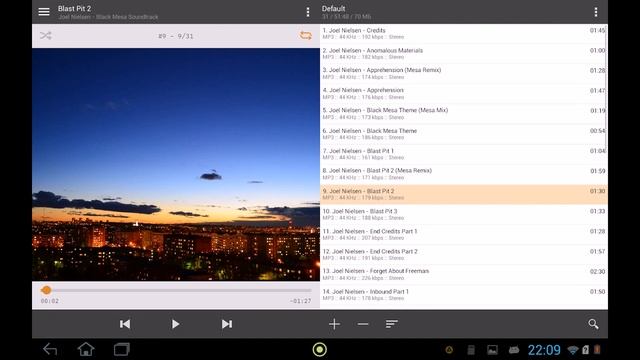Tap the picture notification icon
The image size is (640, 360).
click(x=492, y=350)
